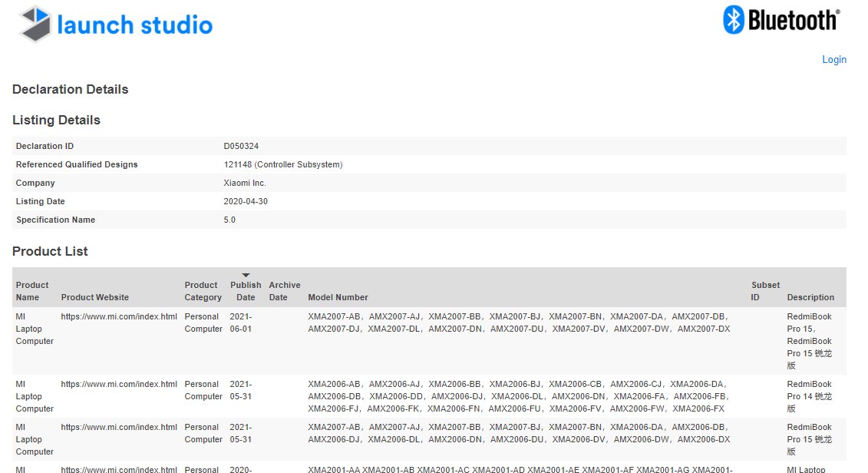
Task: Select Listing Date value 2020-04-30
Action: coord(246,201)
